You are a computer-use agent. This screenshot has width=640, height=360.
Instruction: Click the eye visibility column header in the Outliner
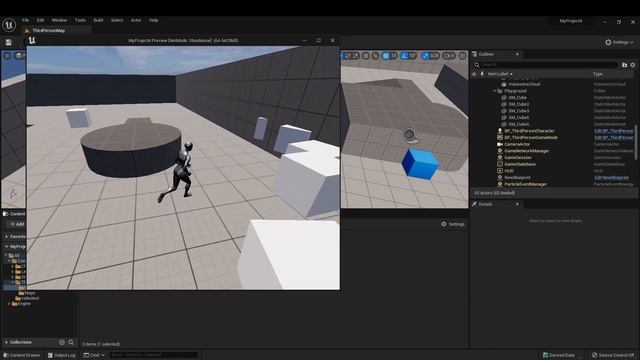(474, 74)
